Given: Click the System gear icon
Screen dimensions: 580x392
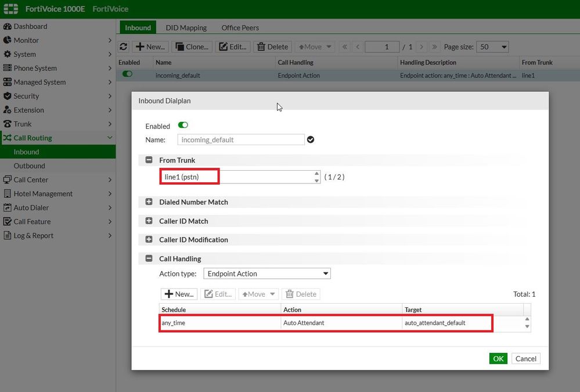Looking at the screenshot, I should tap(8, 54).
